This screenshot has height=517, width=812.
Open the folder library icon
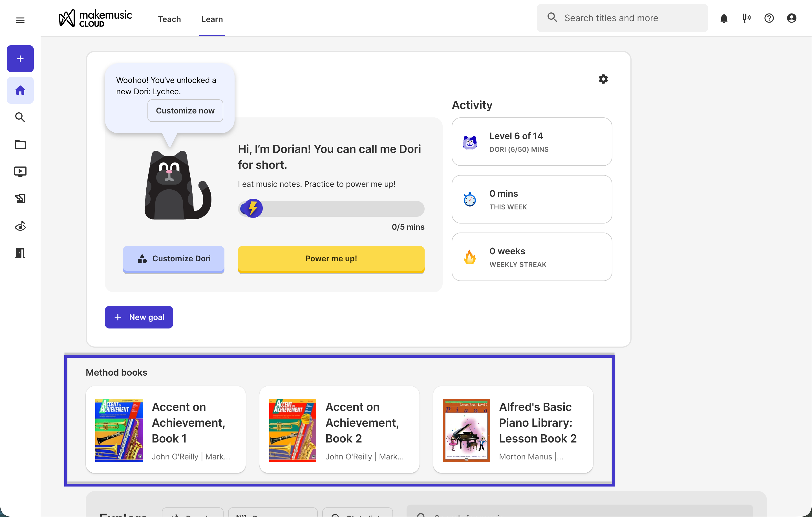point(20,144)
